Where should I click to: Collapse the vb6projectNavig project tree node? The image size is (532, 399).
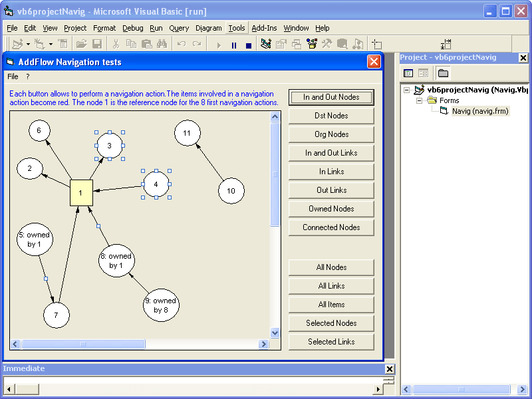coord(406,90)
